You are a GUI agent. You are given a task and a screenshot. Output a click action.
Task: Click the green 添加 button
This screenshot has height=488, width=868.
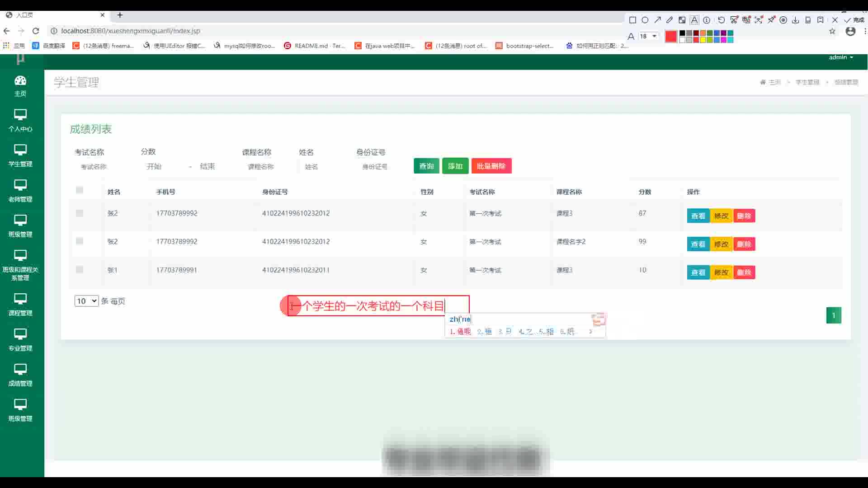[455, 166]
